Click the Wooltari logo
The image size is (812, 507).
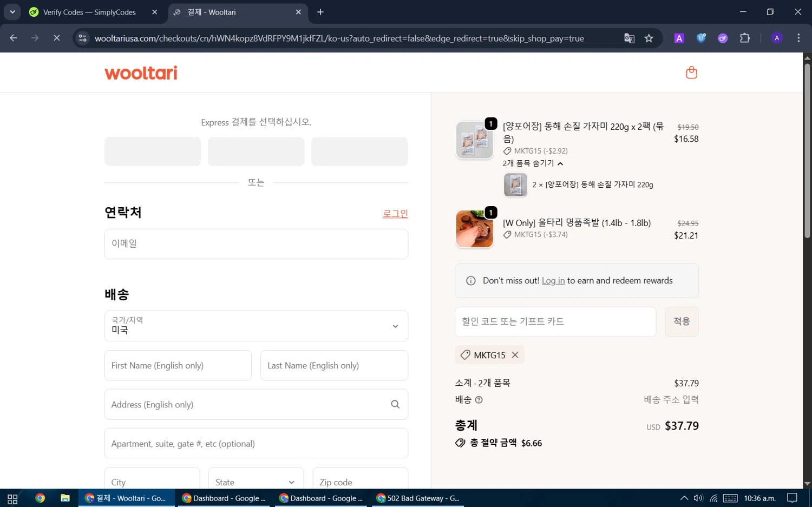[x=141, y=73]
